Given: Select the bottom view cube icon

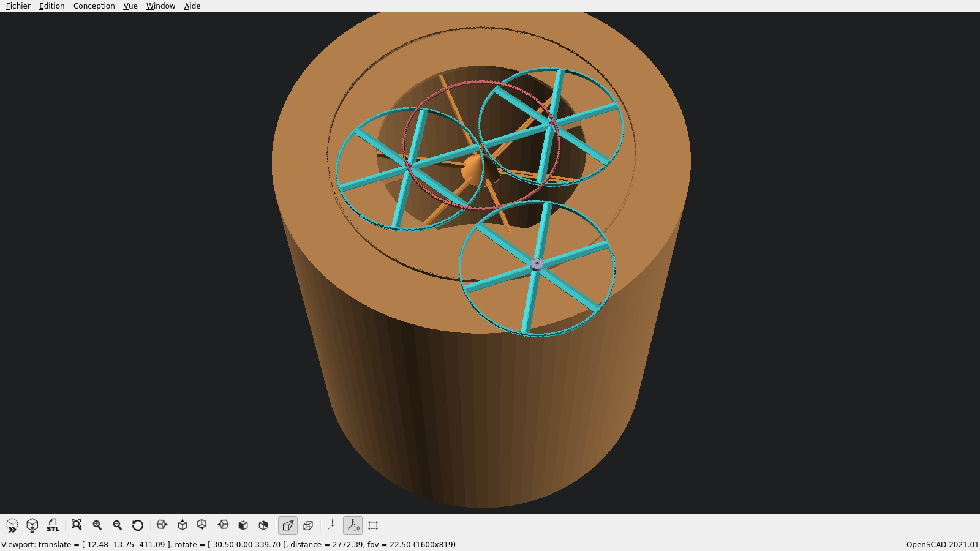Looking at the screenshot, I should 202,525.
